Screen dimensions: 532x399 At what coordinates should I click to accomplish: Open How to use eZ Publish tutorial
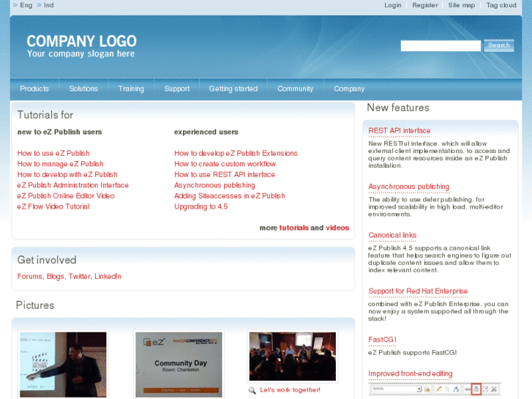pyautogui.click(x=53, y=153)
